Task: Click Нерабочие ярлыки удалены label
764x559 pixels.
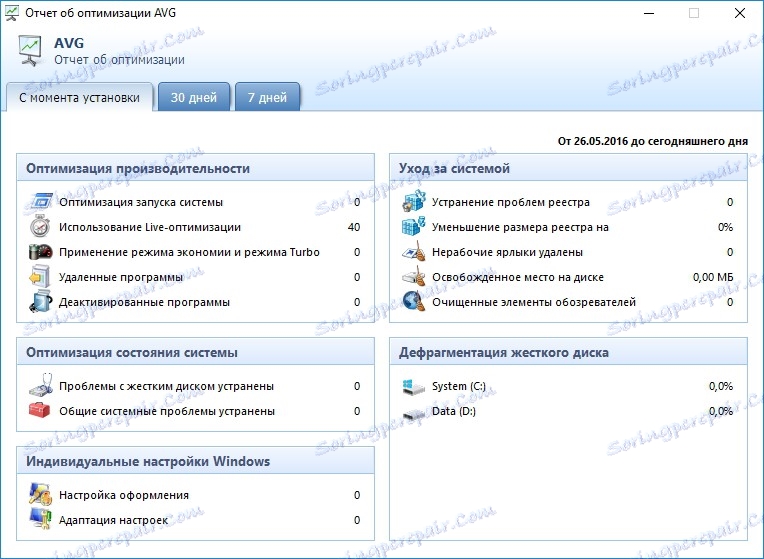Action: (507, 252)
